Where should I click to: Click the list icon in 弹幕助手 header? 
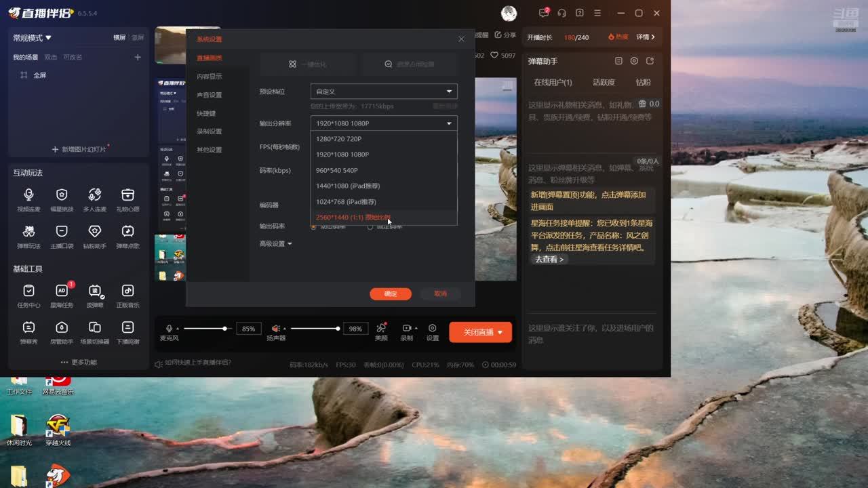click(x=618, y=61)
